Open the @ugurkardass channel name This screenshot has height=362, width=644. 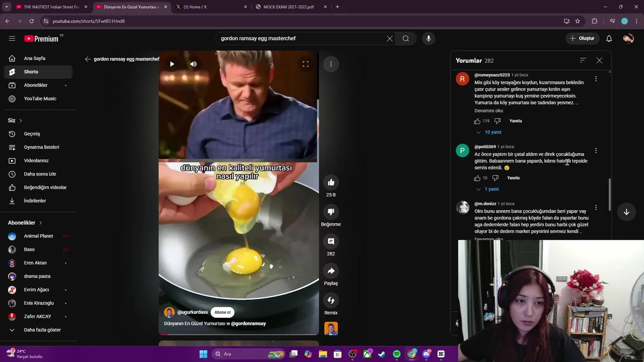(x=192, y=312)
